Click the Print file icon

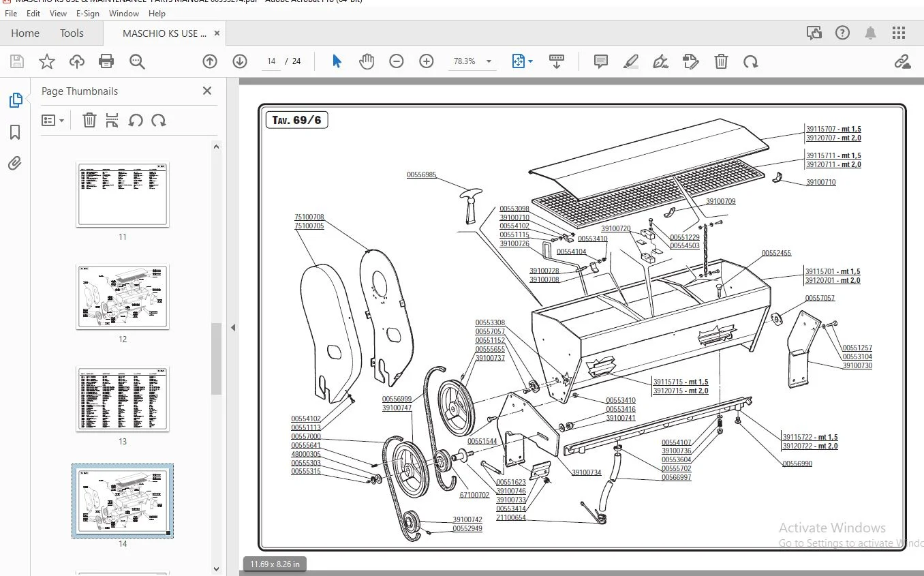tap(106, 61)
